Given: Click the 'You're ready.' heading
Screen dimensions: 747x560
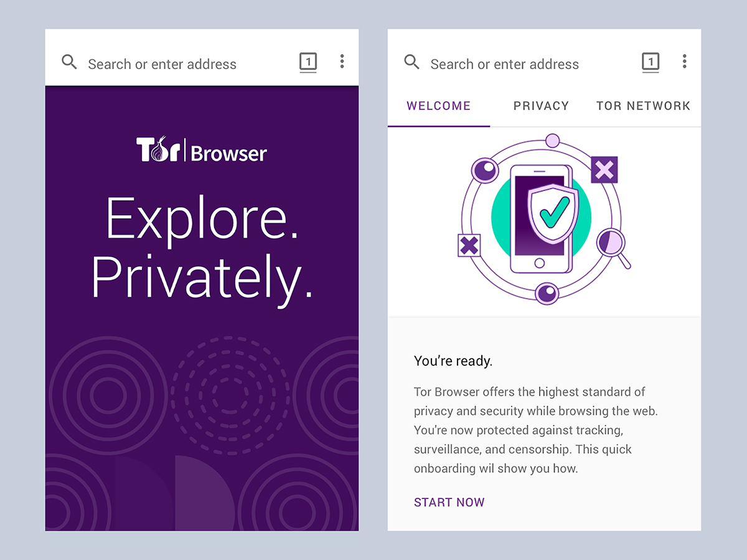Looking at the screenshot, I should [453, 360].
